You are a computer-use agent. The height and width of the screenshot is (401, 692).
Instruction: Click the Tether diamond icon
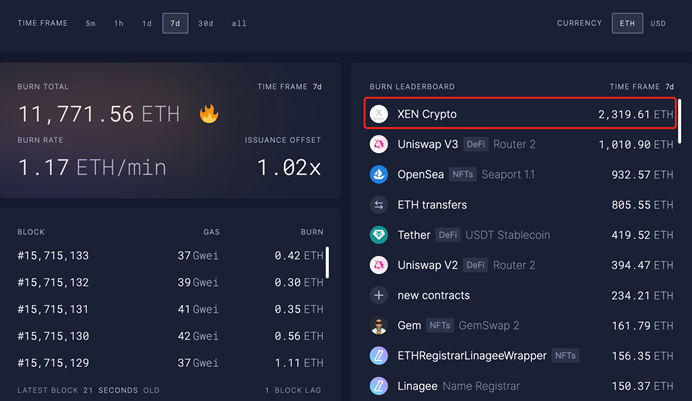(379, 235)
